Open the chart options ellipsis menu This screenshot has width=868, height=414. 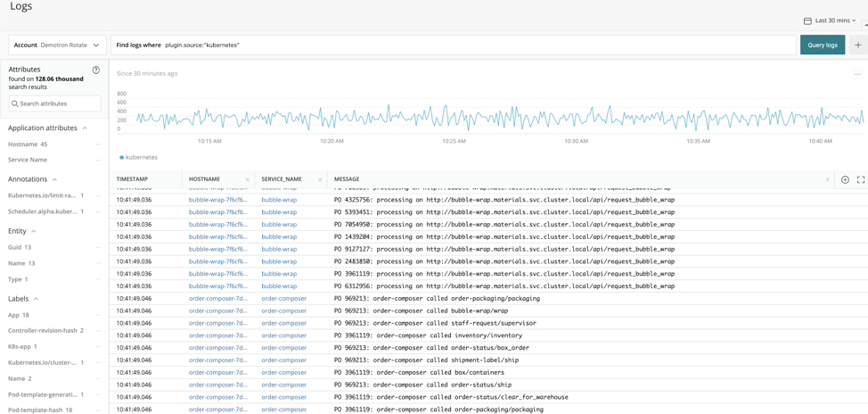tap(857, 74)
